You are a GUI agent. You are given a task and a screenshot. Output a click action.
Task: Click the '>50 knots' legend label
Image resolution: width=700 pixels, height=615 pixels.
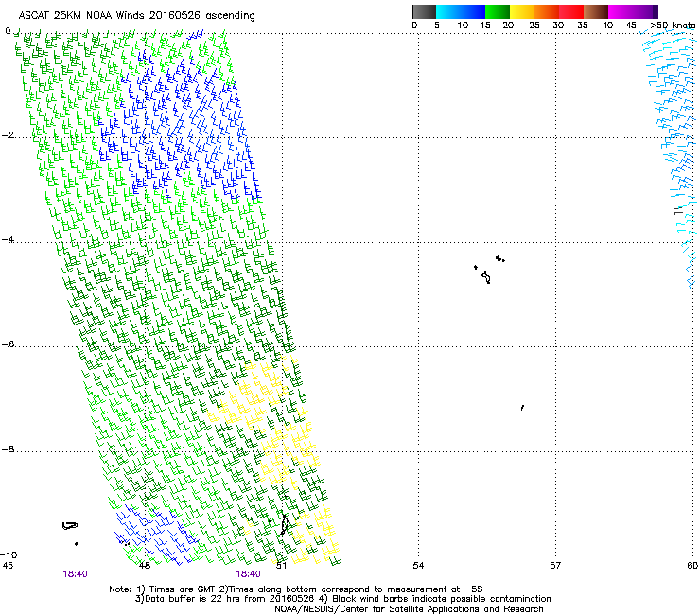tap(673, 26)
